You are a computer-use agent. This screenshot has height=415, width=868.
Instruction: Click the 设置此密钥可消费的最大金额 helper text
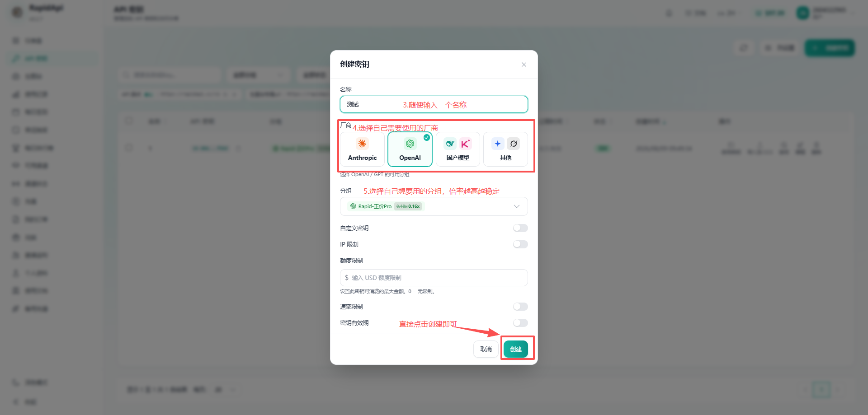387,291
